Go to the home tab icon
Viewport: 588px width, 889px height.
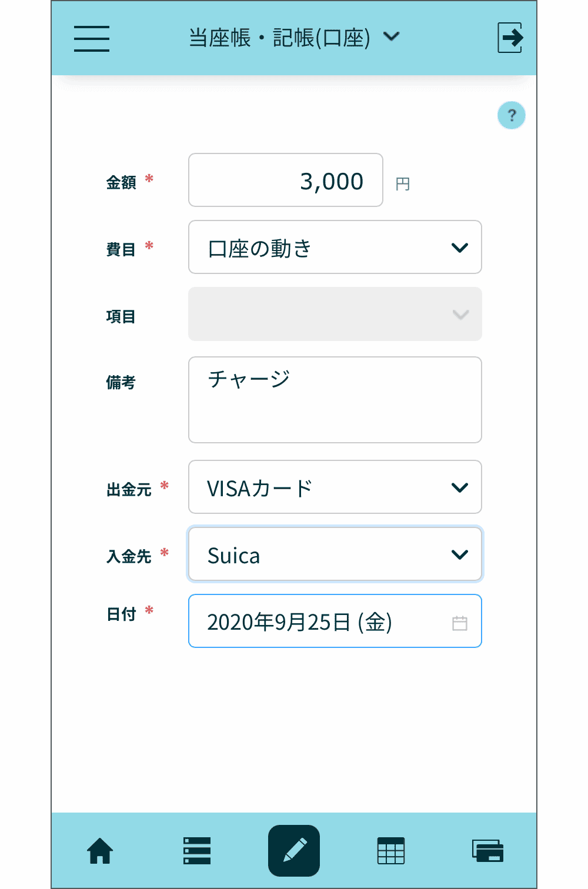pyautogui.click(x=100, y=851)
